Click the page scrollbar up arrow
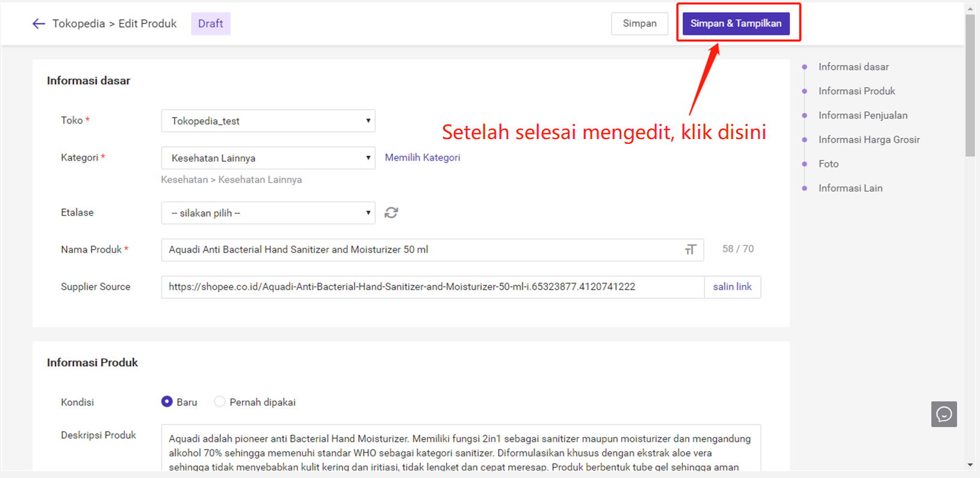This screenshot has height=478, width=980. tap(970, 8)
